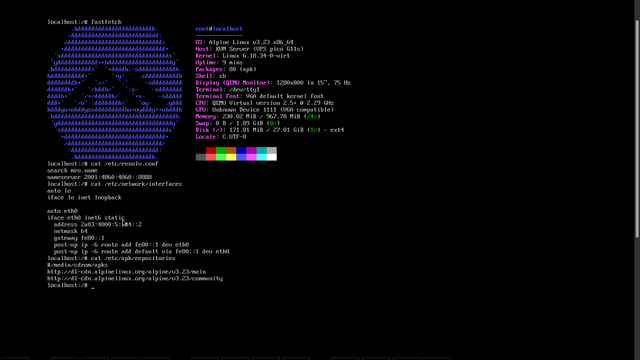640x360 pixels.
Task: Click the 'cat /etc/apk/repositories' command line
Action: coord(111,258)
